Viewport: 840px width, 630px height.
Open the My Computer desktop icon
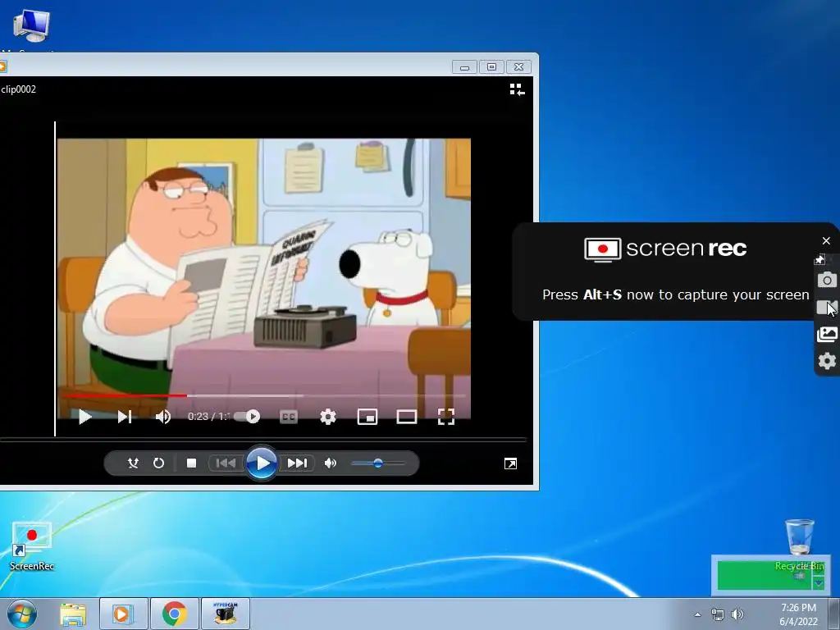point(31,28)
